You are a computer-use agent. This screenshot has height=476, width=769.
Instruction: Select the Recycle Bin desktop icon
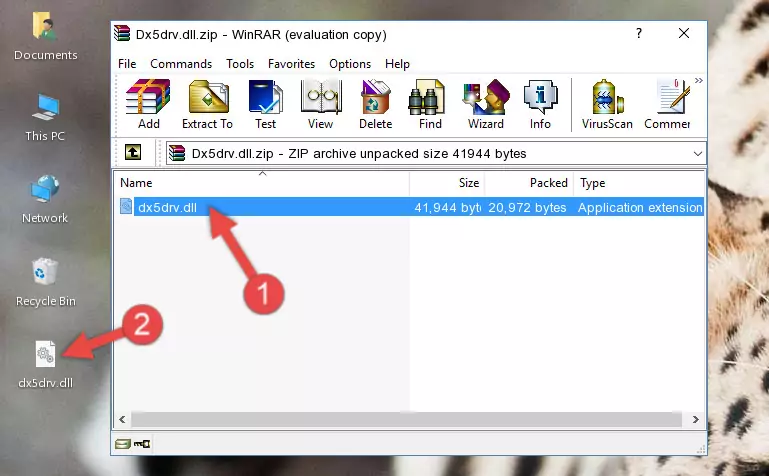[45, 282]
